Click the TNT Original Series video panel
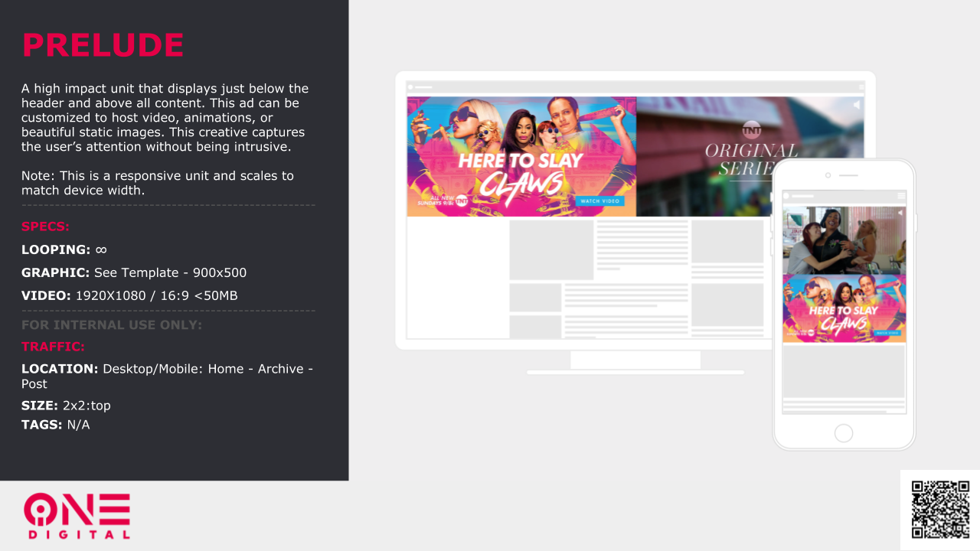980x551 pixels. point(750,157)
